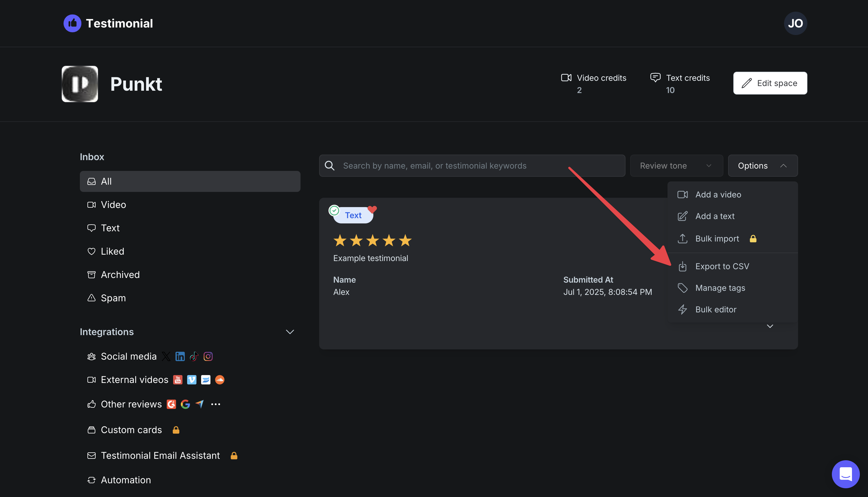Toggle the heart like on Alex's testimonial
The height and width of the screenshot is (497, 868).
372,209
